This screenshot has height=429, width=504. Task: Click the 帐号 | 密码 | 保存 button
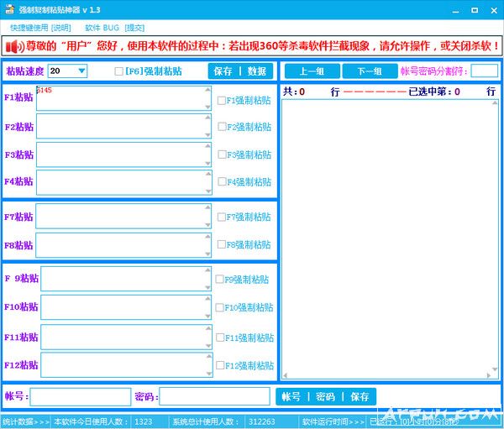pos(325,396)
